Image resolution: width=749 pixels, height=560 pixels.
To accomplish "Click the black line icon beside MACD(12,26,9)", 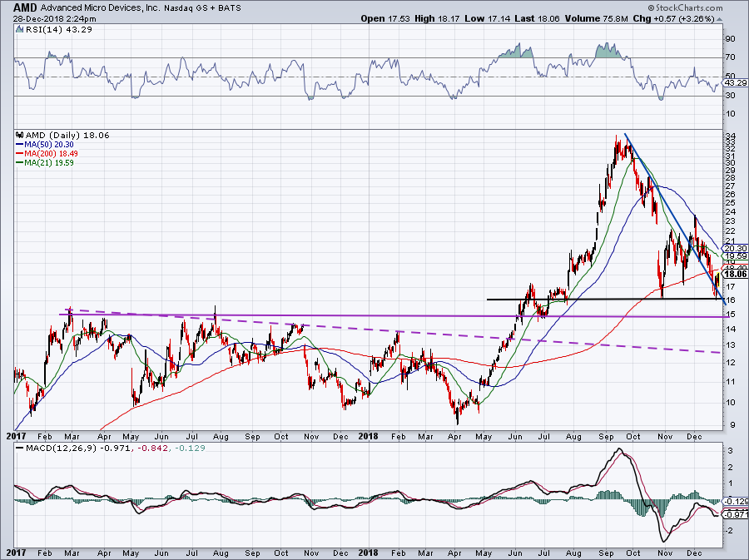I will [x=20, y=448].
